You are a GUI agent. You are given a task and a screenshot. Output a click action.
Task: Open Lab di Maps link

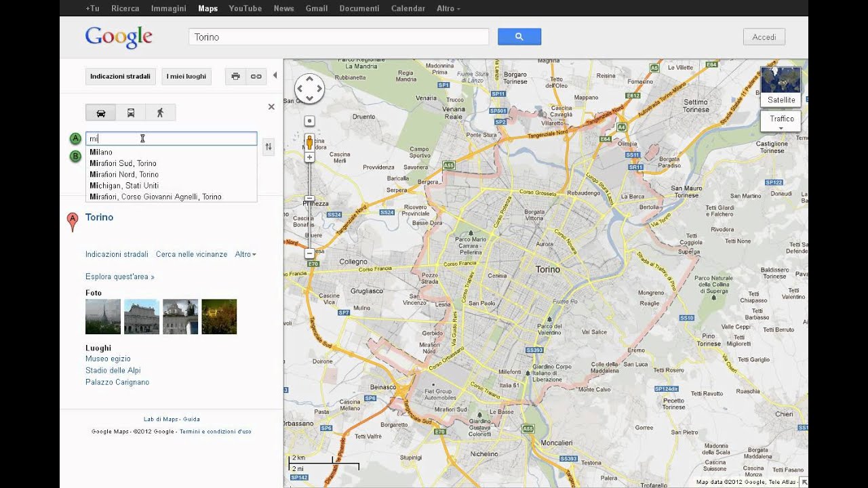click(x=161, y=419)
